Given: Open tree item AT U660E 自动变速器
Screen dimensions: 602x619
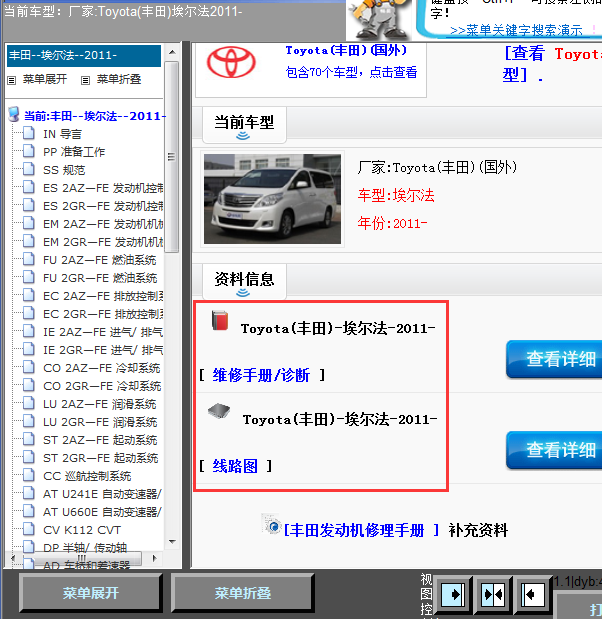Looking at the screenshot, I should tap(102, 512).
